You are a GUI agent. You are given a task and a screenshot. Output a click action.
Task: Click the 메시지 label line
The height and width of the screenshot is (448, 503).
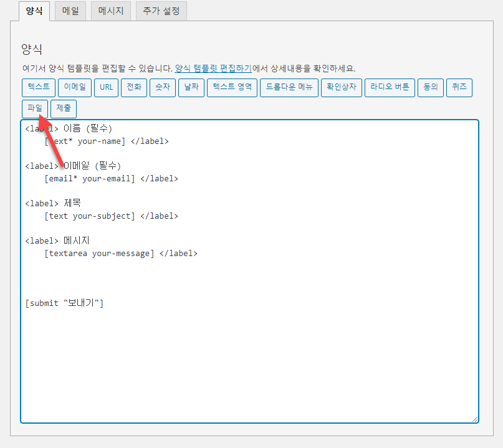tap(57, 241)
